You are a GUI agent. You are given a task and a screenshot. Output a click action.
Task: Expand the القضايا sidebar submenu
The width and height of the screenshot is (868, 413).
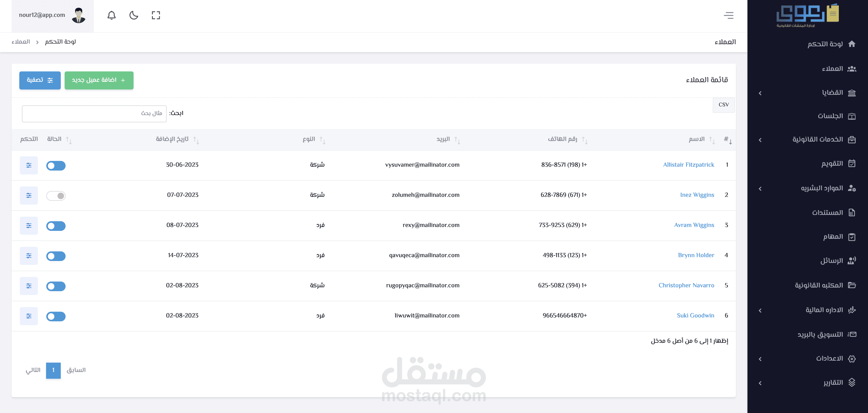[x=832, y=93]
